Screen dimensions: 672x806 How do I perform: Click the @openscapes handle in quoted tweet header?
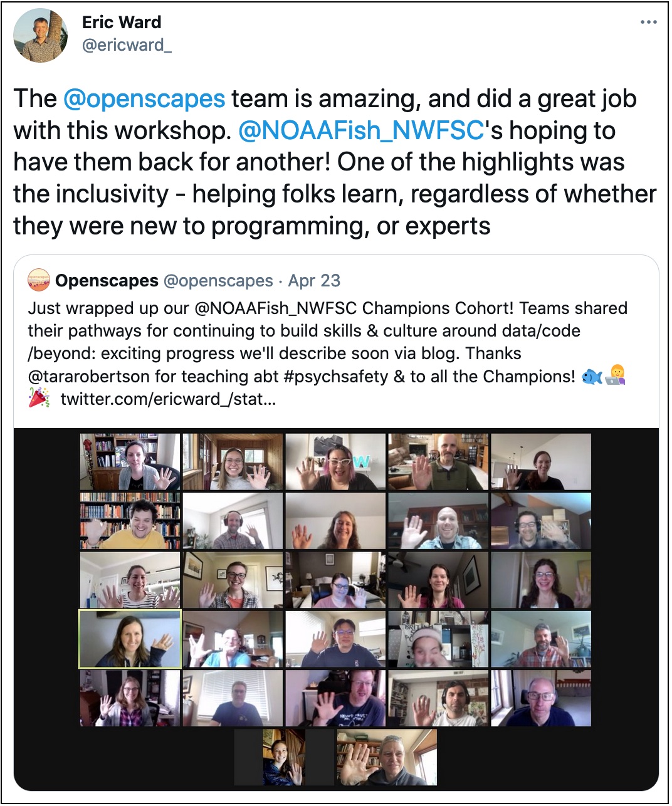pos(218,280)
